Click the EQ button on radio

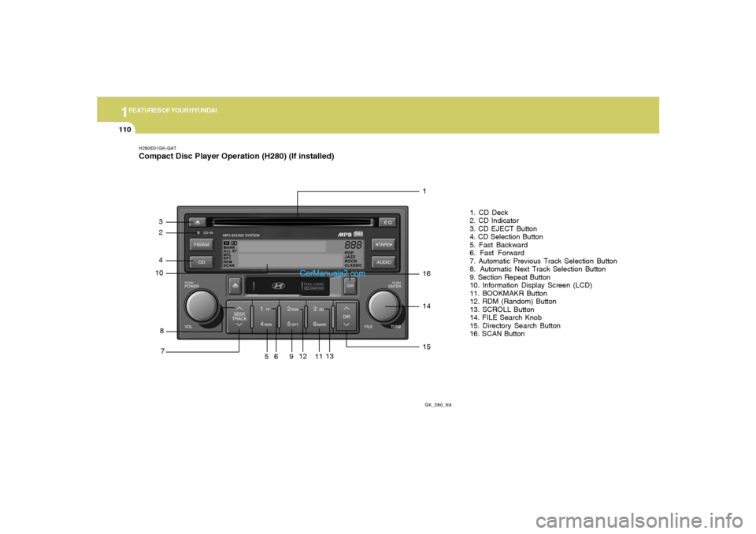pyautogui.click(x=387, y=222)
